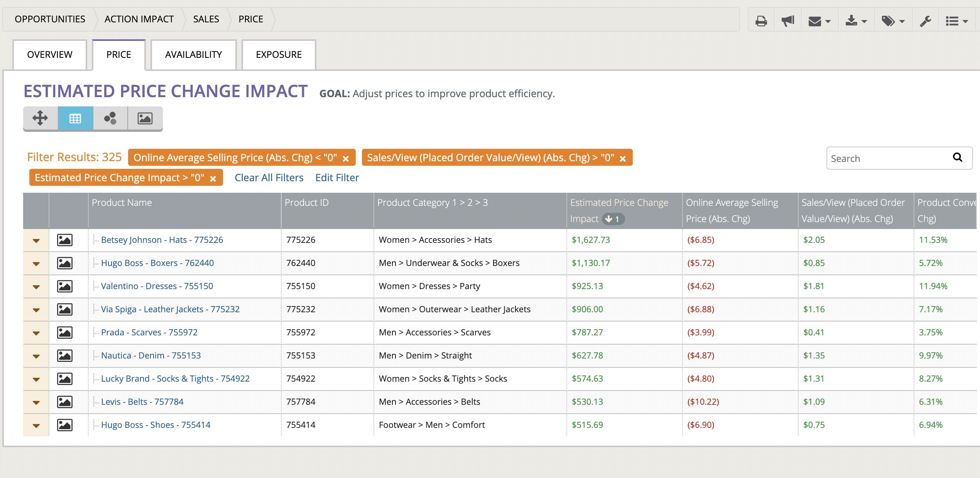Open the PRICE tab
This screenshot has height=478, width=980.
[119, 55]
